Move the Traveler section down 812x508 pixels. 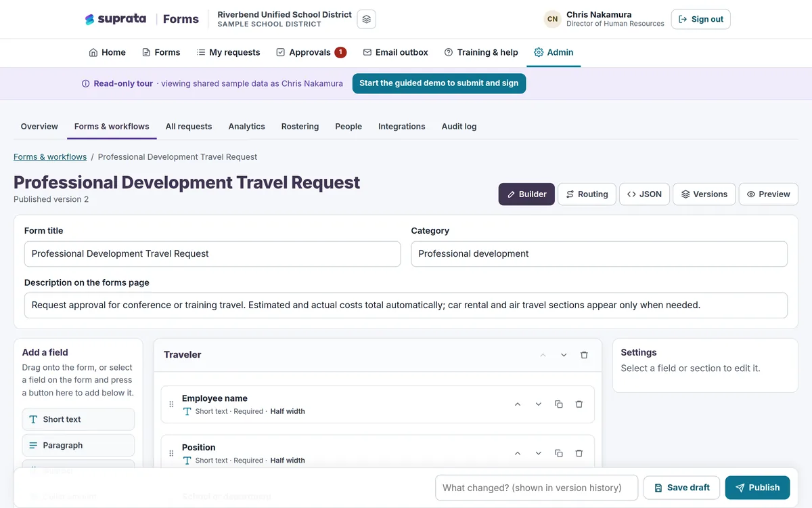[x=564, y=355]
